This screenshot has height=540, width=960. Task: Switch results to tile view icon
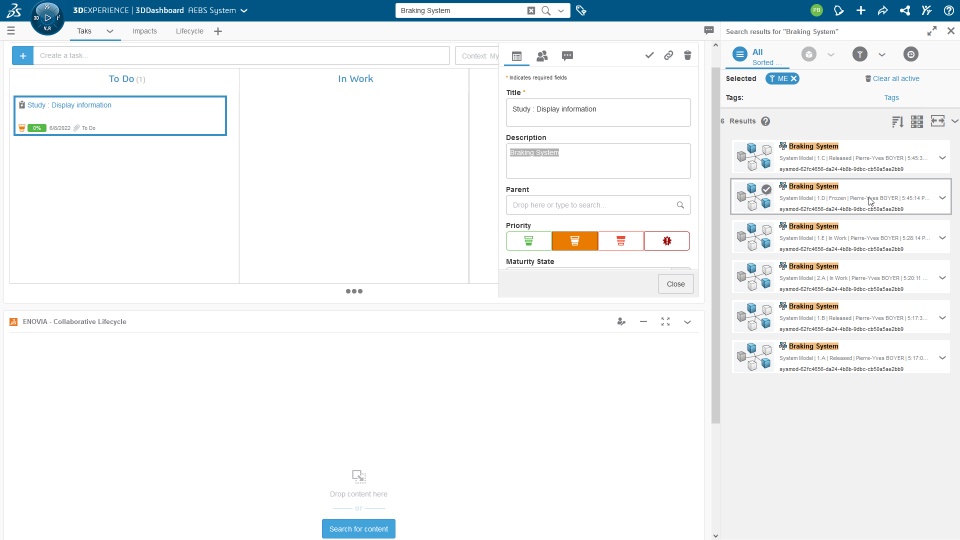(917, 121)
